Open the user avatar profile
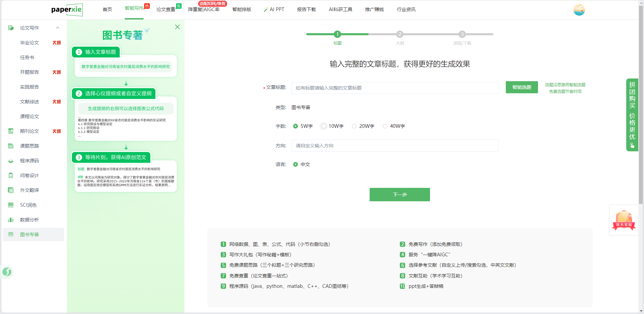The height and width of the screenshot is (314, 644). 579,10
